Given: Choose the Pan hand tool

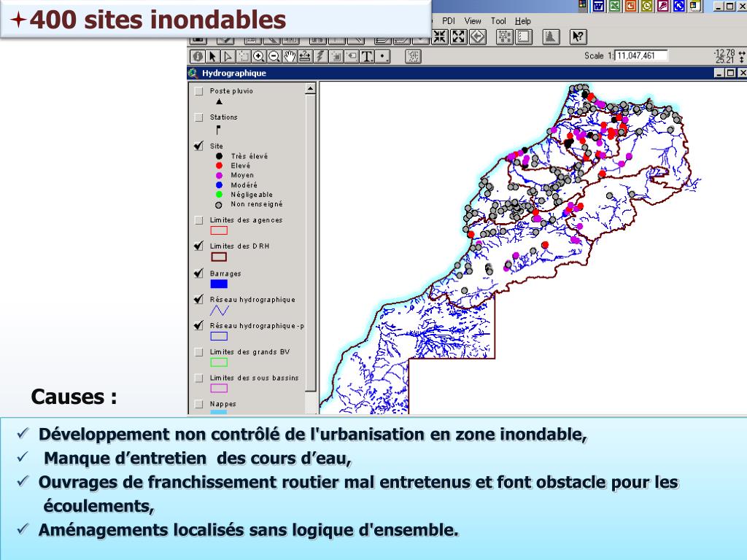Looking at the screenshot, I should 290,56.
